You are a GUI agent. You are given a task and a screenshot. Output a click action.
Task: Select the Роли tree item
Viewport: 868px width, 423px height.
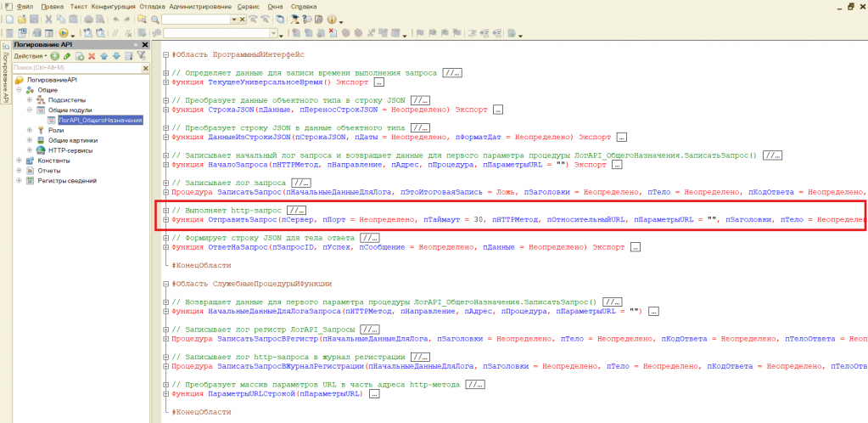(x=56, y=130)
